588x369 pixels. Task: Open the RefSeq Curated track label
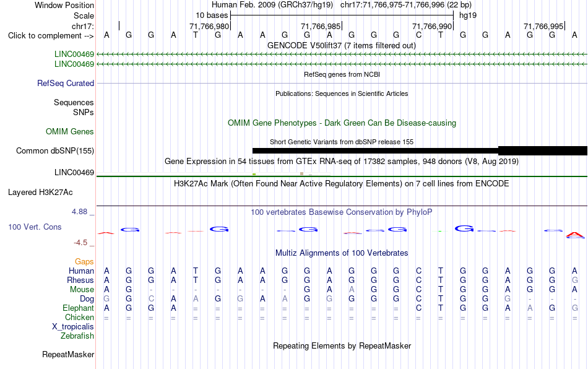[x=65, y=83]
